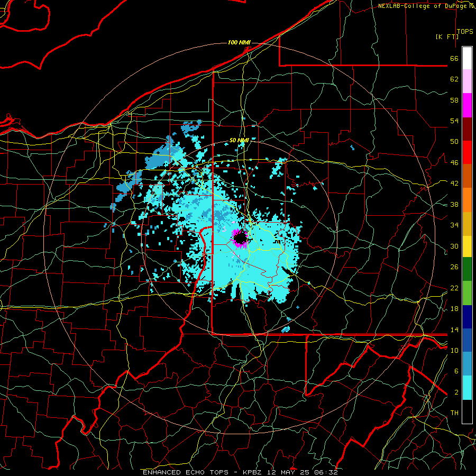The height and width of the screenshot is (476, 476).
Task: Pick the magenta legend color block
Action: [467, 105]
